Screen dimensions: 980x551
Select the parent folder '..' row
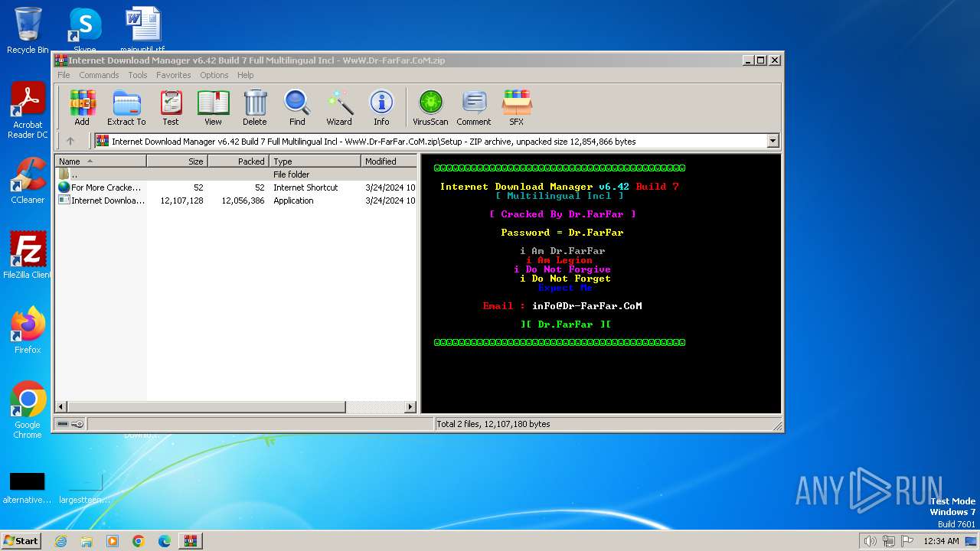[237, 174]
